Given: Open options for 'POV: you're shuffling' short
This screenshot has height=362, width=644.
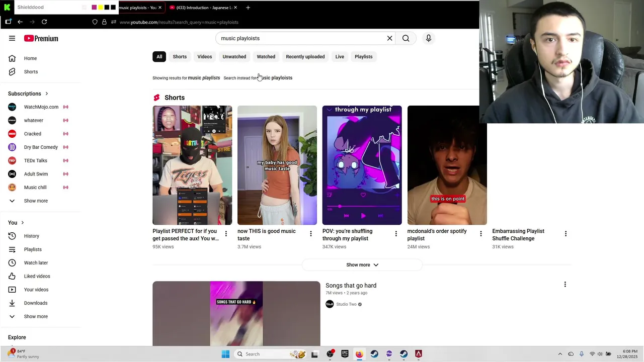Looking at the screenshot, I should coord(396,234).
